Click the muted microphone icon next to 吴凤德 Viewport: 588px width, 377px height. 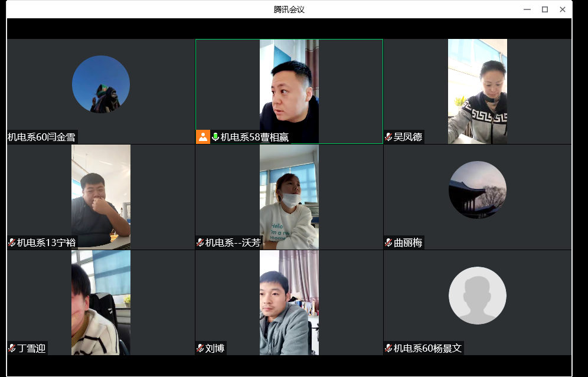click(x=388, y=137)
